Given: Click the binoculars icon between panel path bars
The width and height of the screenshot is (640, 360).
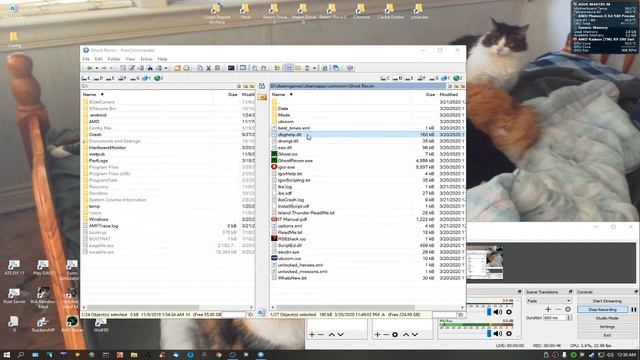Looking at the screenshot, I should point(262,86).
